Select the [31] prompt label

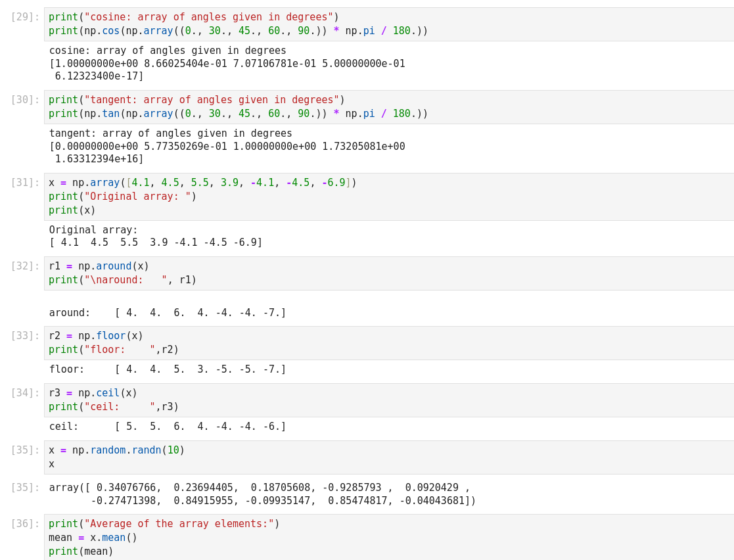[x=25, y=183]
